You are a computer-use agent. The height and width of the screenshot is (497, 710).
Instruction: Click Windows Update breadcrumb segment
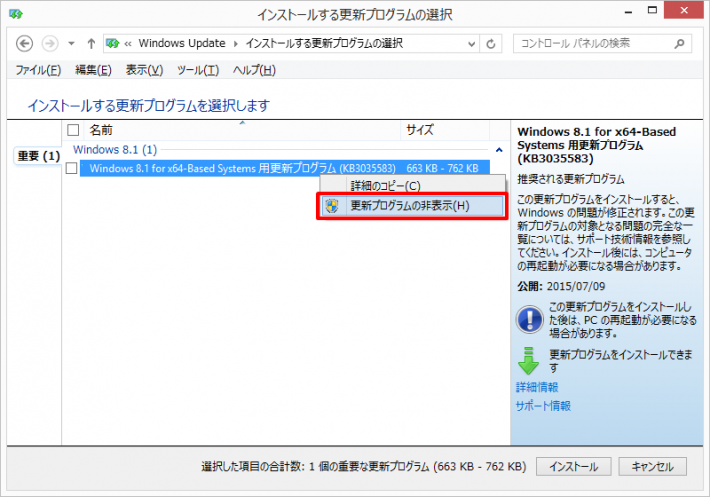click(x=182, y=43)
